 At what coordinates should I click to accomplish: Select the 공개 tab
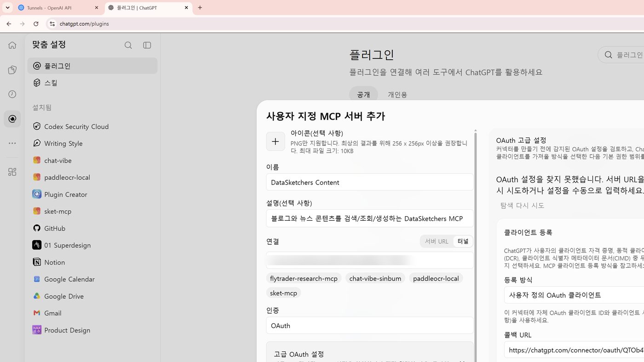point(363,94)
